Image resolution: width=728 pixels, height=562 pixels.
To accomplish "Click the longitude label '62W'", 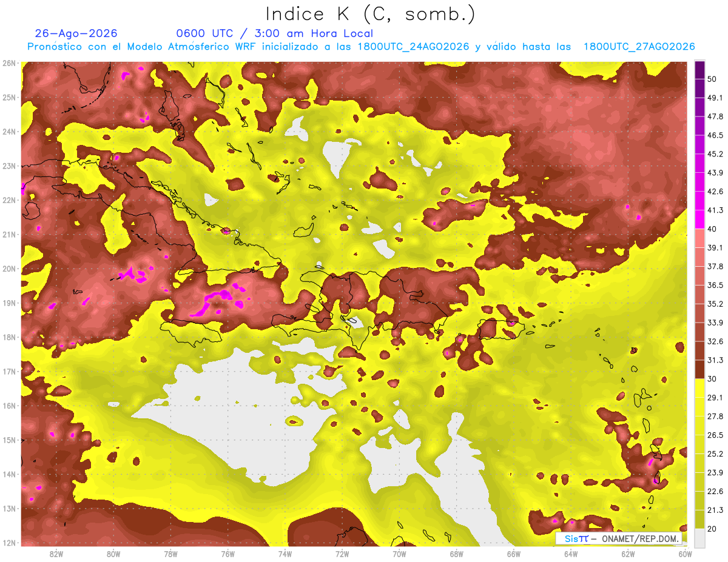I will 629,554.
